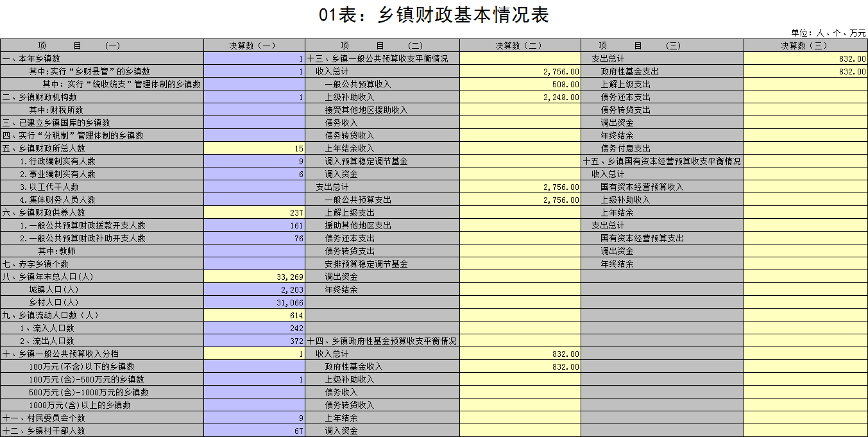Viewport: 868px width, 437px height.
Task: Click the 项目（一） column header
Action: [x=102, y=46]
